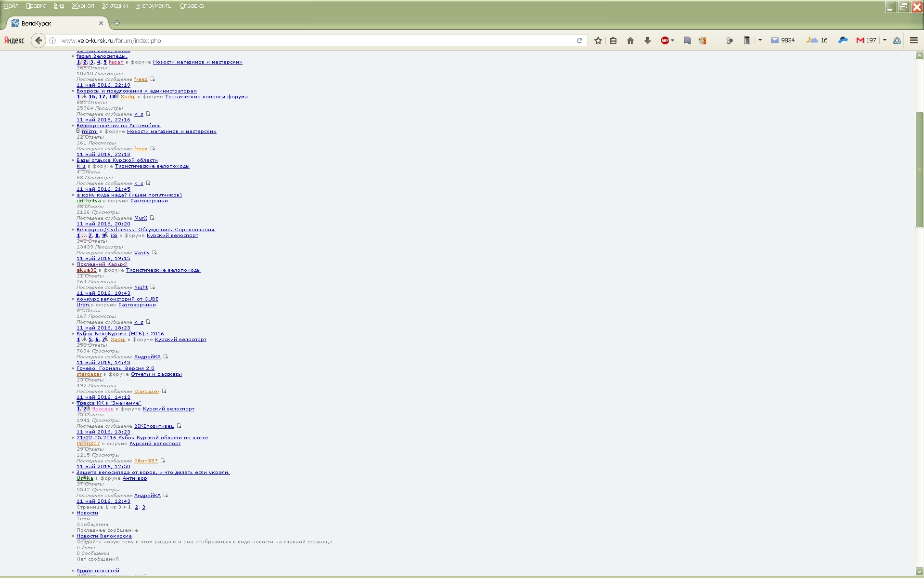Expand the dropdown arrow next to Gmail counter
924x578 pixels.
click(x=885, y=40)
